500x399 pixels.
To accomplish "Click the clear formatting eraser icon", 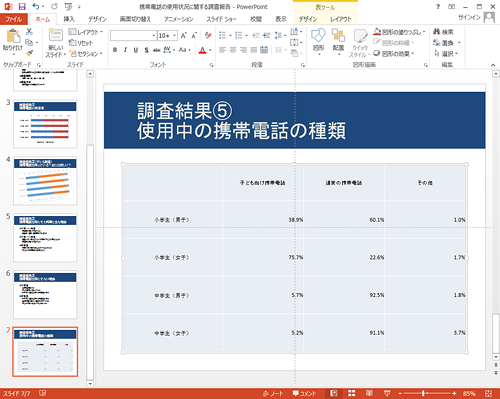I will [x=208, y=35].
